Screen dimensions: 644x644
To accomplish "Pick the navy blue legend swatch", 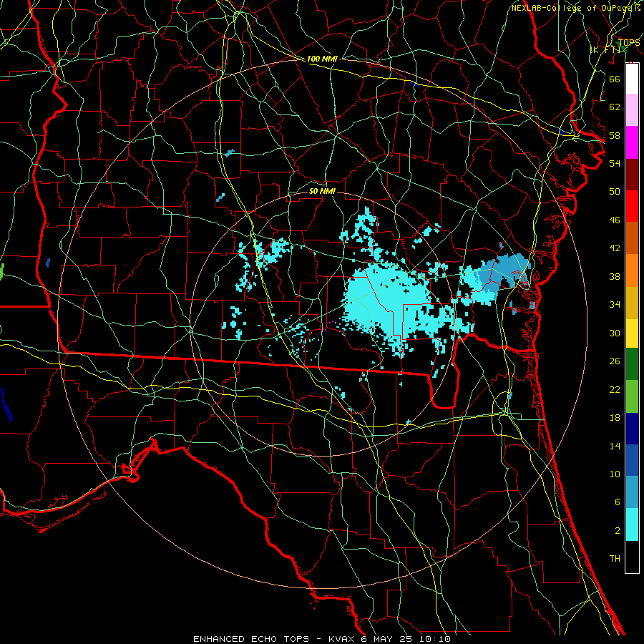I will pyautogui.click(x=632, y=429).
